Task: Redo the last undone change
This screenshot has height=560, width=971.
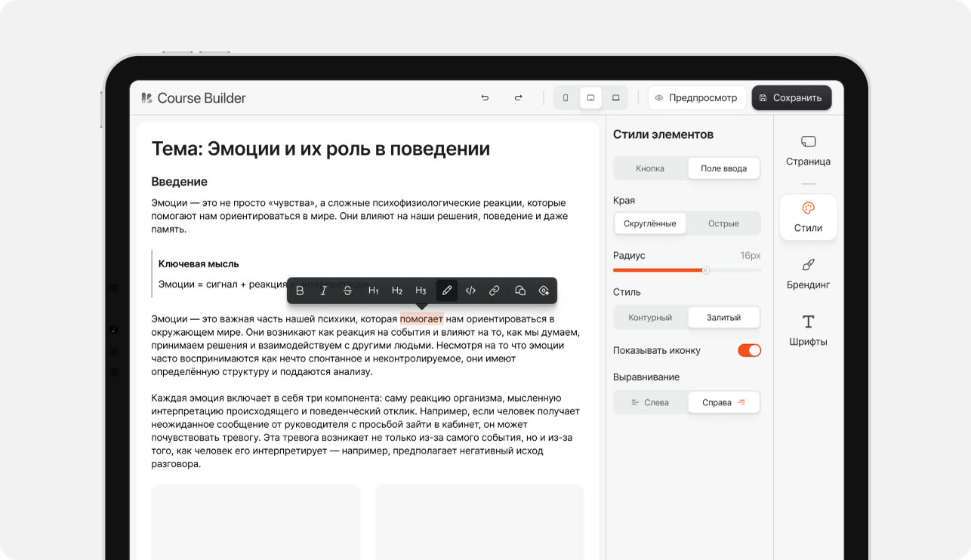Action: click(x=518, y=98)
